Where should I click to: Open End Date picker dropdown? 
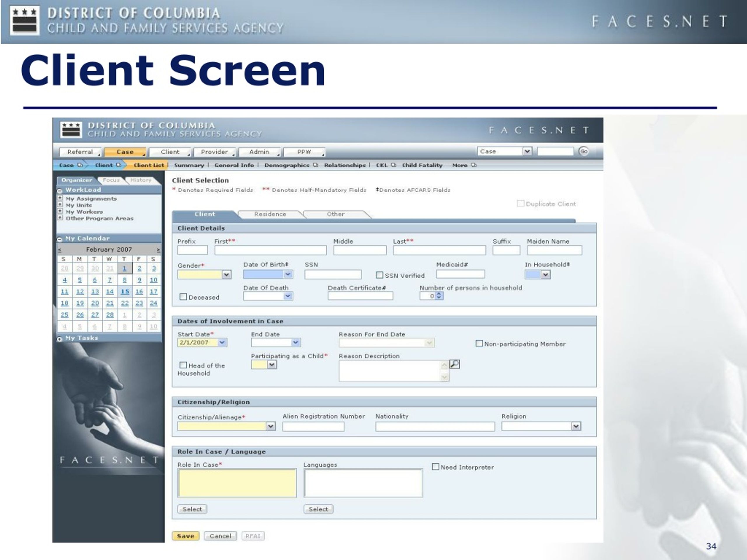(x=296, y=343)
